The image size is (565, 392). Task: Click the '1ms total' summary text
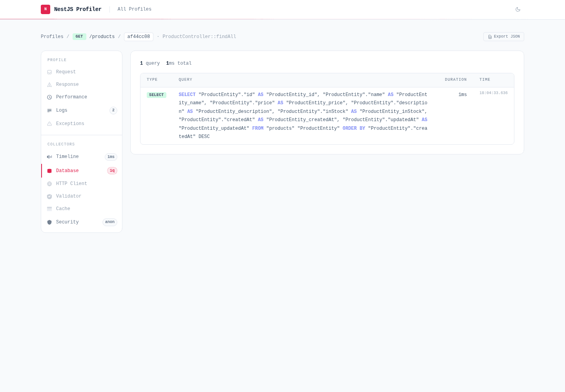tap(179, 63)
